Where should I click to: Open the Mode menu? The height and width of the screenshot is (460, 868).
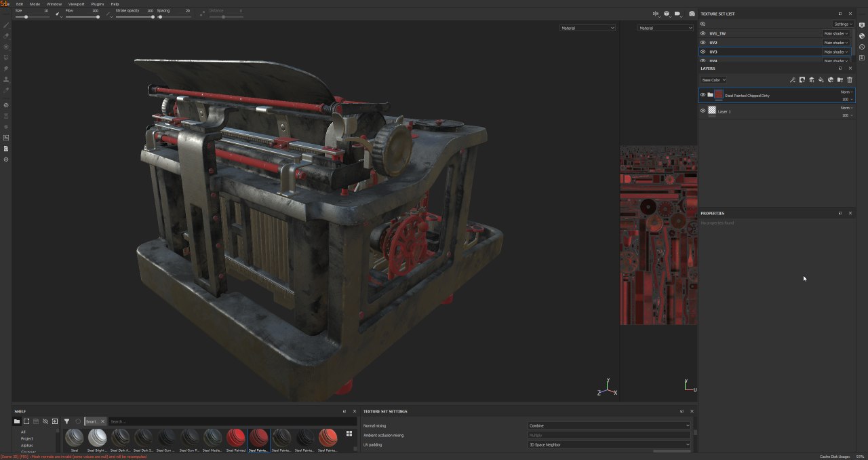coord(35,4)
